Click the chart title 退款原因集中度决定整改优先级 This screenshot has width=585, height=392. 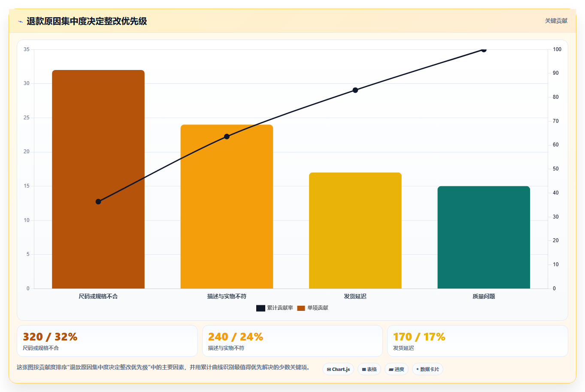pyautogui.click(x=87, y=21)
